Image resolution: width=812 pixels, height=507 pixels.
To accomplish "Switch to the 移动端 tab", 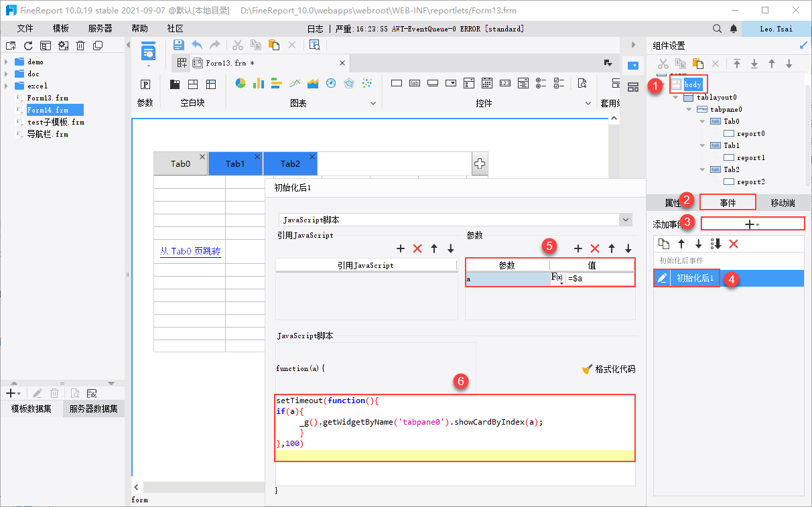I will pos(782,203).
